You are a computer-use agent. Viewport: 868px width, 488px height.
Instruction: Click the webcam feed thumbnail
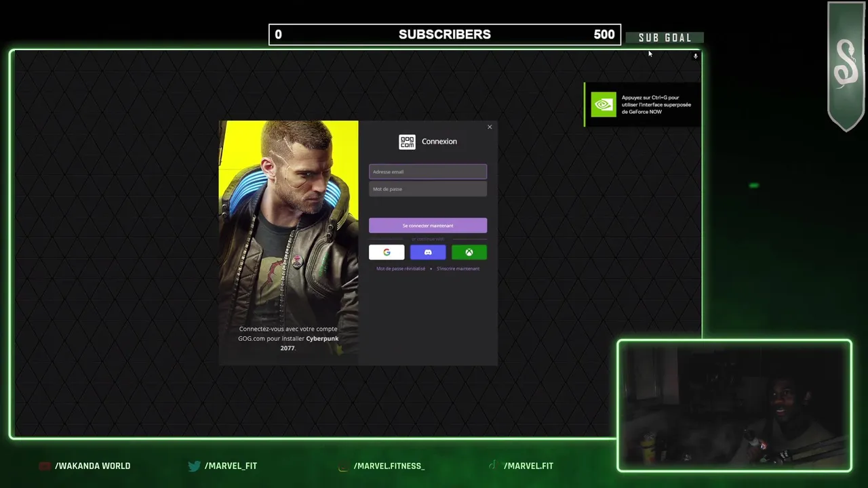[x=734, y=405]
